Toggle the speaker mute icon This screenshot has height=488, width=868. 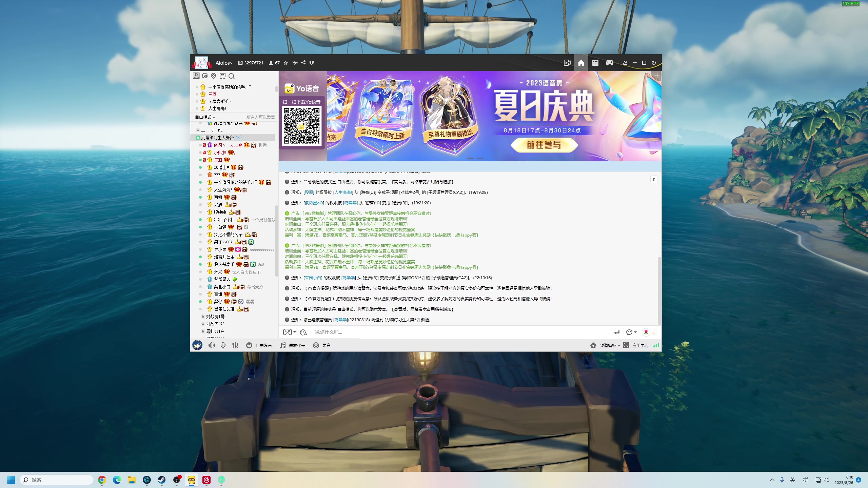point(212,345)
